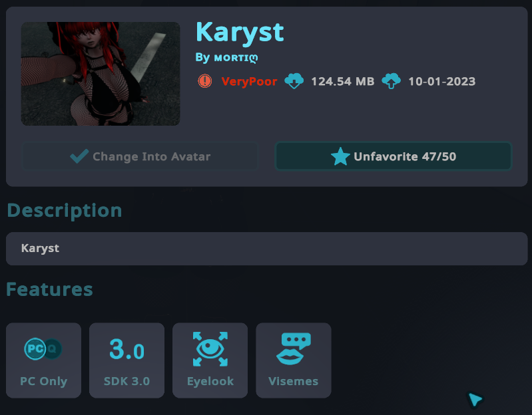The image size is (532, 415).
Task: Unfavorite the Karyst avatar
Action: tap(394, 156)
